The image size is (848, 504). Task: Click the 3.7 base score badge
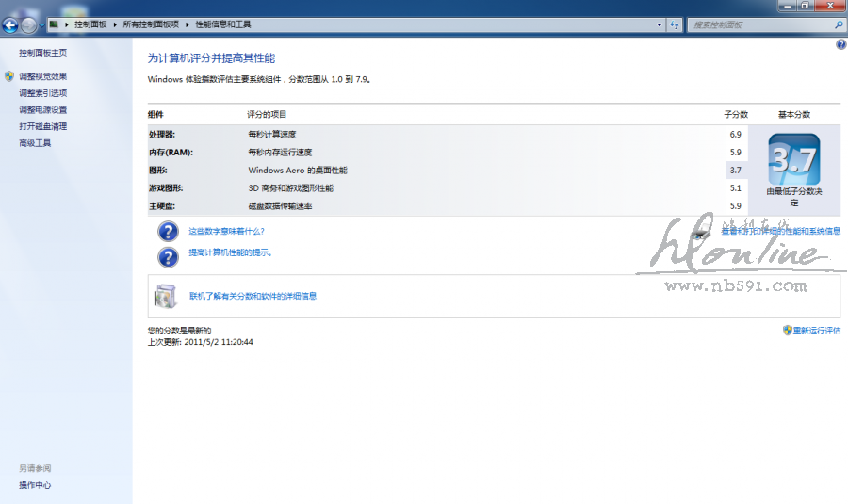coord(793,160)
